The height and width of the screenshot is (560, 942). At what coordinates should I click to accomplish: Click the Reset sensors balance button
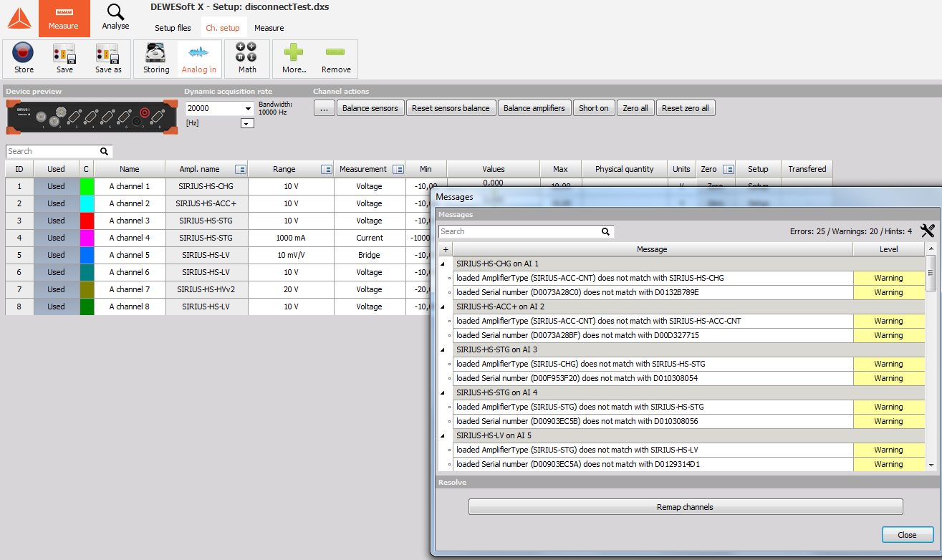click(451, 108)
